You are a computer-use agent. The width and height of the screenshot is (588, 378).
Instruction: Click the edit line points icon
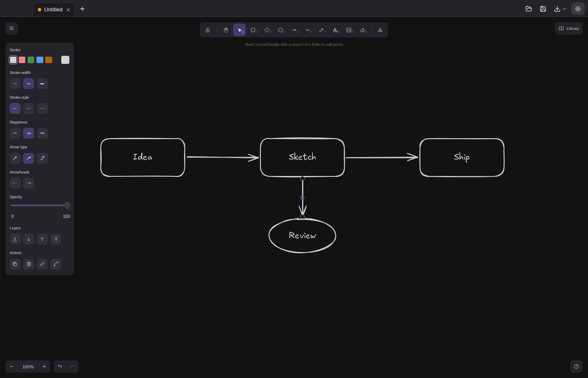click(56, 264)
